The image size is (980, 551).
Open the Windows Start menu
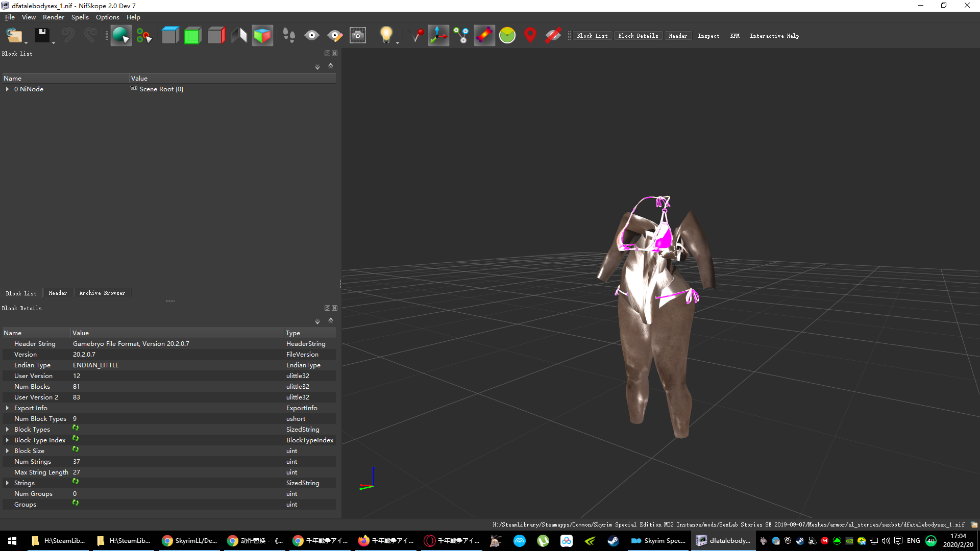[x=12, y=541]
